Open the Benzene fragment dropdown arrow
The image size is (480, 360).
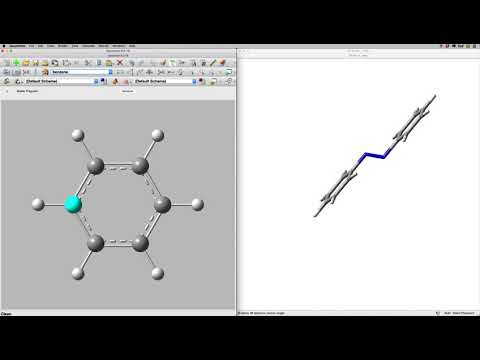(110, 72)
